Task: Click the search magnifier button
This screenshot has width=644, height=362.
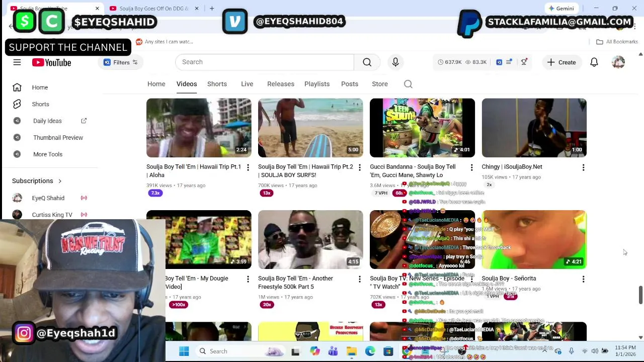Action: pyautogui.click(x=367, y=62)
